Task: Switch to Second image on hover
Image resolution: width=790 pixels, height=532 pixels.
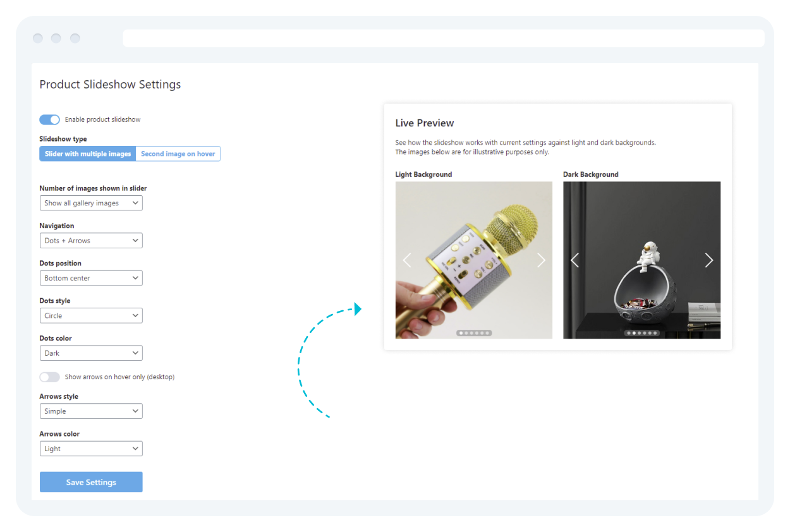Action: point(178,154)
